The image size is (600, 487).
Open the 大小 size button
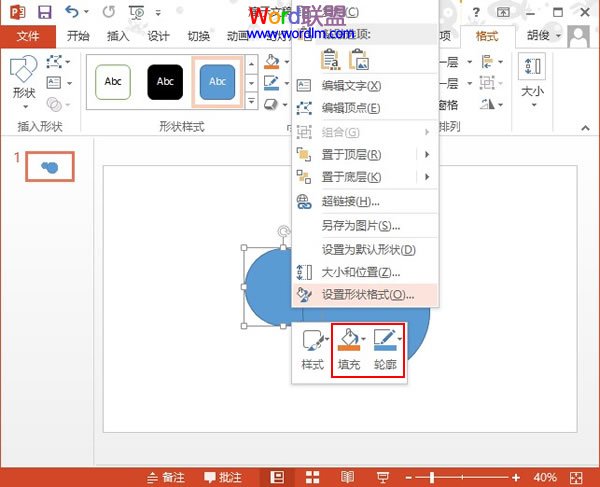pyautogui.click(x=532, y=81)
